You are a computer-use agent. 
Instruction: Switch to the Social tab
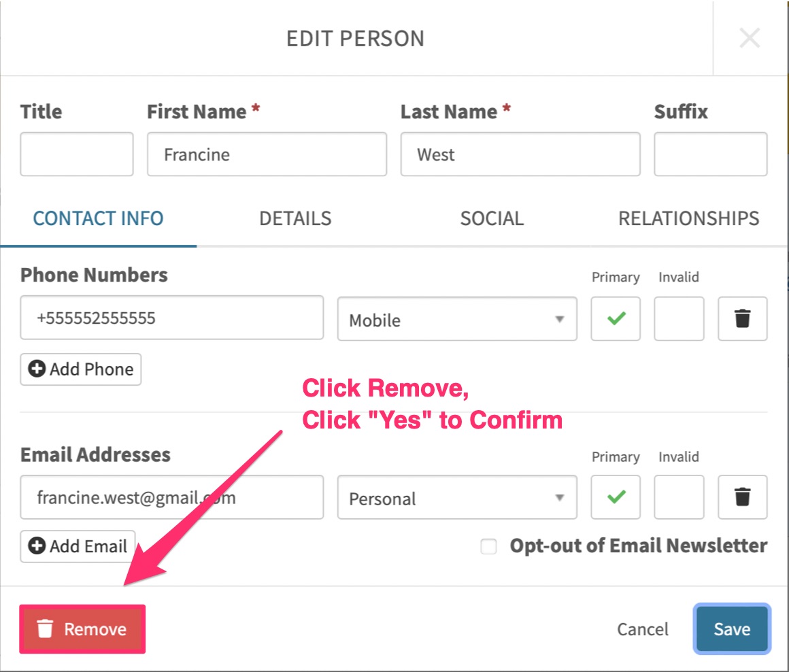tap(492, 219)
